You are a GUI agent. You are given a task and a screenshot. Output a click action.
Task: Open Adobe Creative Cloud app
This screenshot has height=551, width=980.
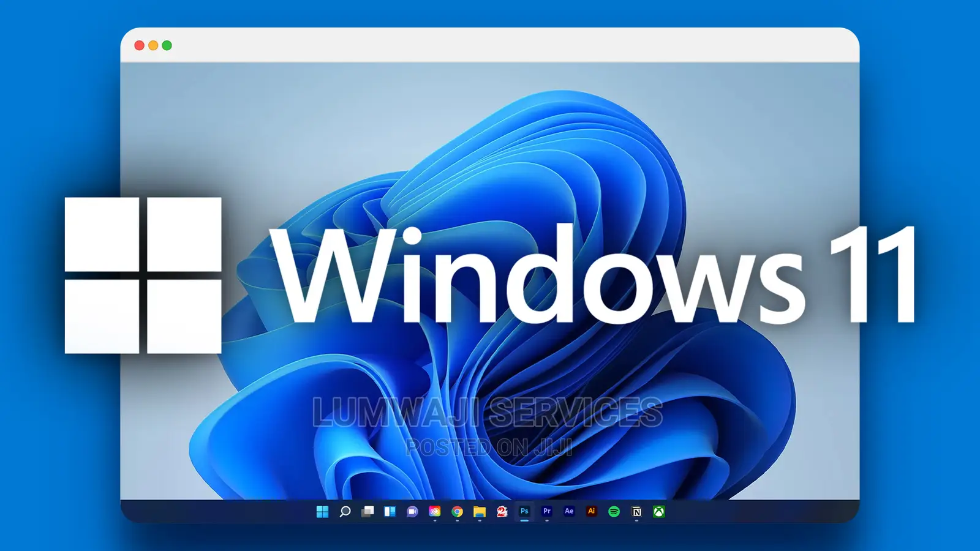point(435,512)
